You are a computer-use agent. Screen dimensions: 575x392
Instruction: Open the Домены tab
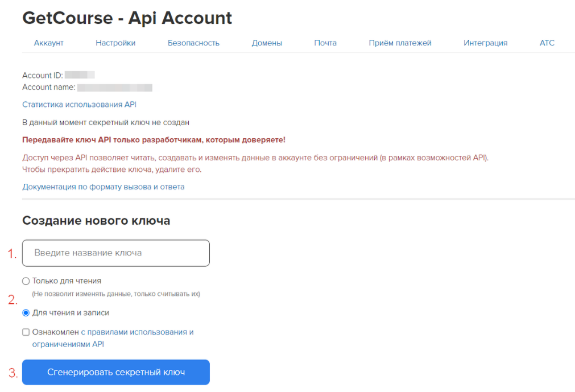click(267, 43)
